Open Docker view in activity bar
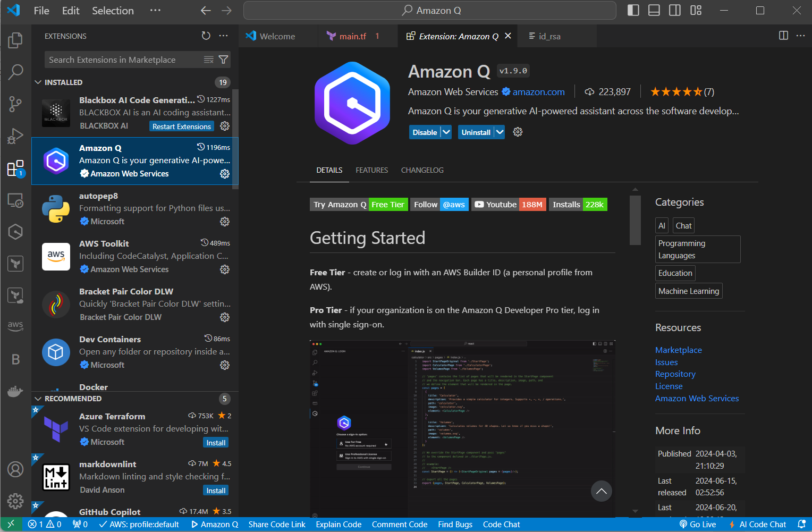 tap(15, 392)
